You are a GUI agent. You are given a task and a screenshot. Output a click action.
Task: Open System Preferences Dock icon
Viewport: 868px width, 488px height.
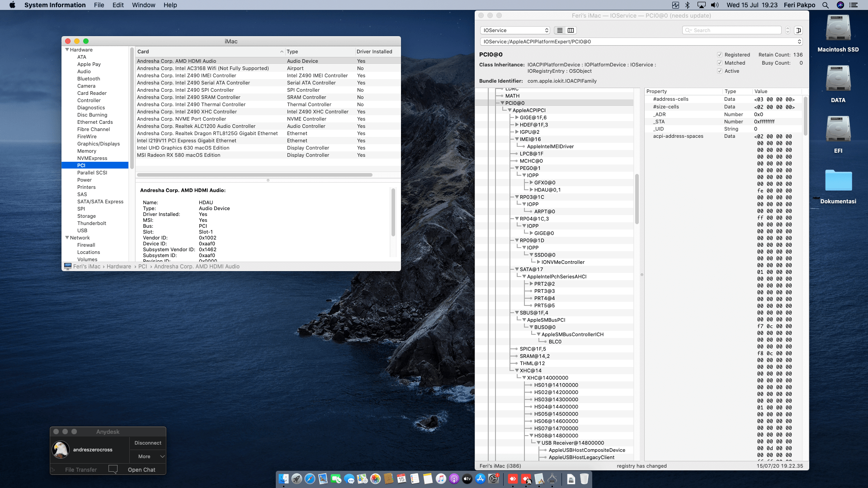pyautogui.click(x=493, y=479)
